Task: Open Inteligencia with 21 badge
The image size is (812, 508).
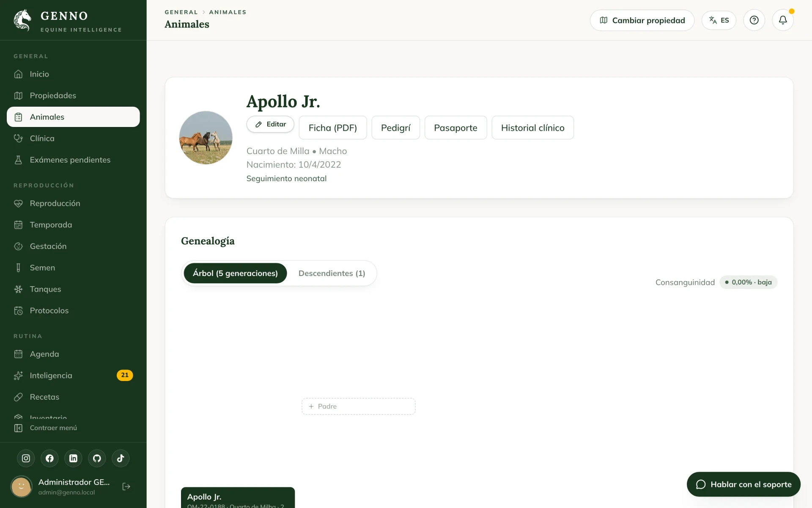Action: coord(73,375)
